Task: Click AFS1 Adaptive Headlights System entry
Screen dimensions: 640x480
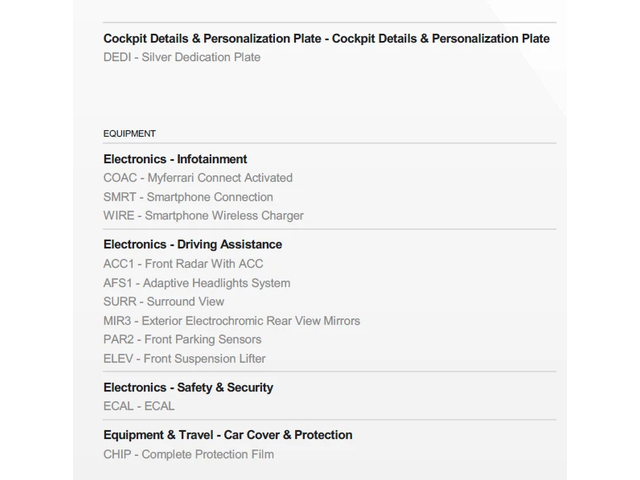Action: (x=196, y=283)
